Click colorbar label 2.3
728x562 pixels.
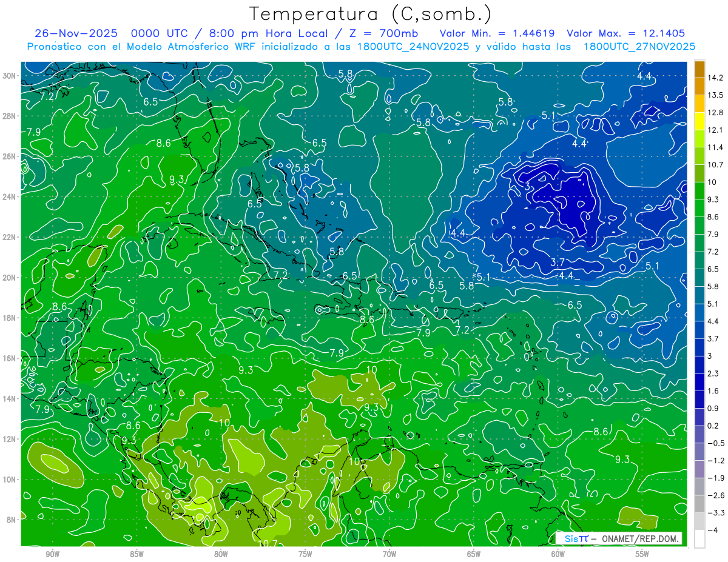pyautogui.click(x=713, y=373)
